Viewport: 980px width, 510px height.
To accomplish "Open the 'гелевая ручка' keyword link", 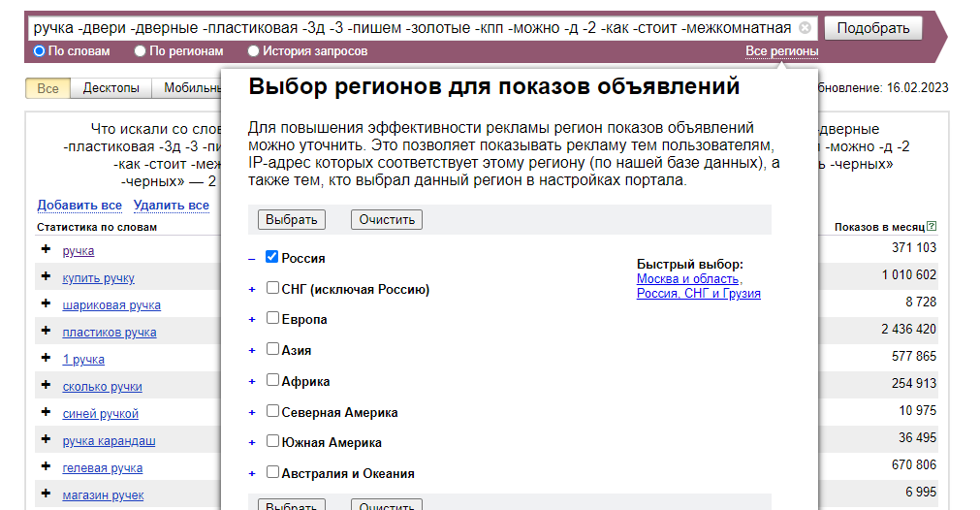I will (103, 467).
